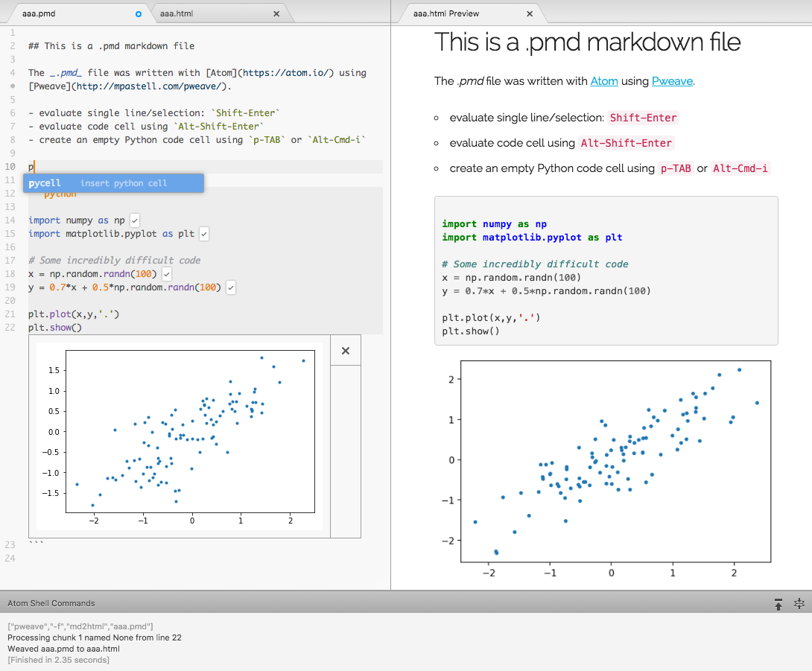The height and width of the screenshot is (671, 812).
Task: Open the Pweave hyperlink in the preview
Action: (x=672, y=81)
